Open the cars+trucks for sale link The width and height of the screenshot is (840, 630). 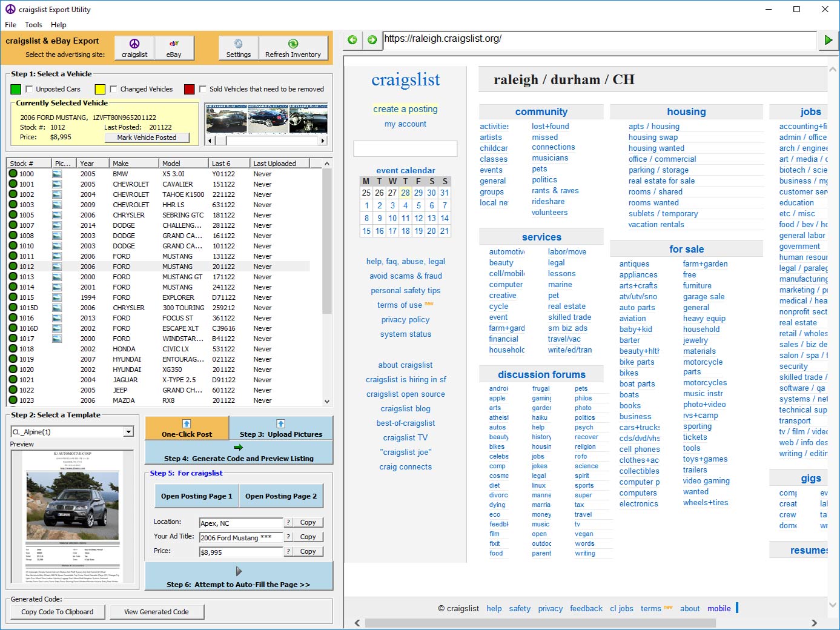tap(640, 428)
